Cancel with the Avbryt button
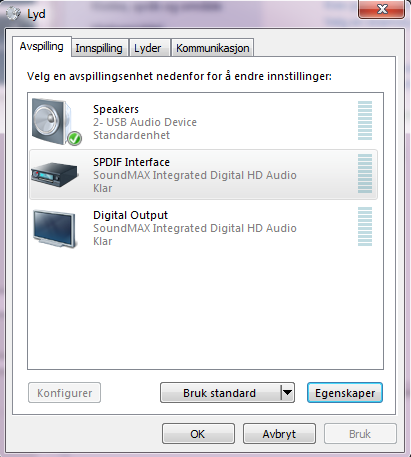This screenshot has height=457, width=411. click(279, 434)
